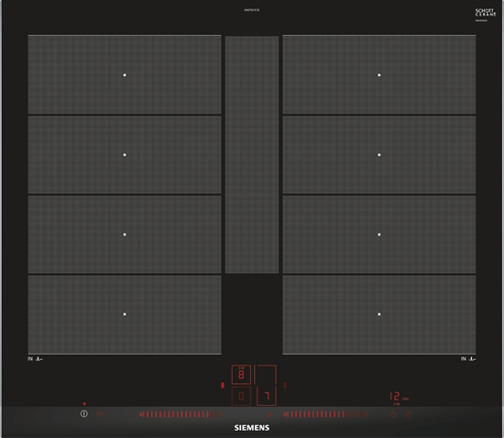Tap the child lock icon beside power button

(x=100, y=414)
